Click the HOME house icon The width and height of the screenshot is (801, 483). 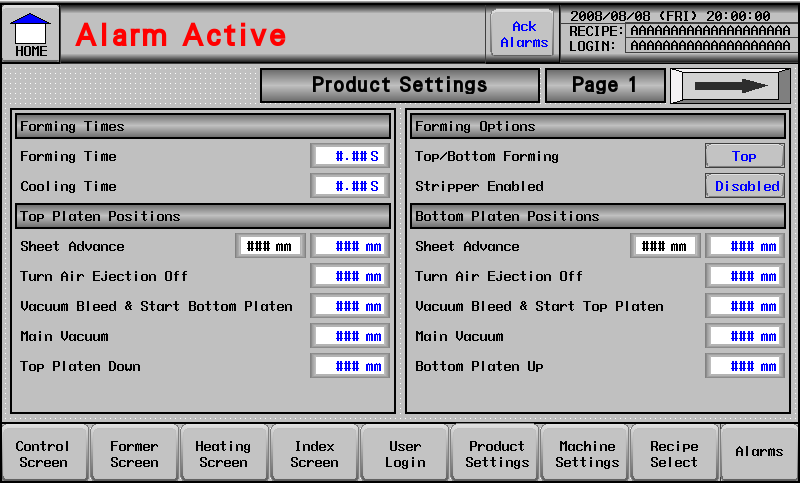pos(30,33)
